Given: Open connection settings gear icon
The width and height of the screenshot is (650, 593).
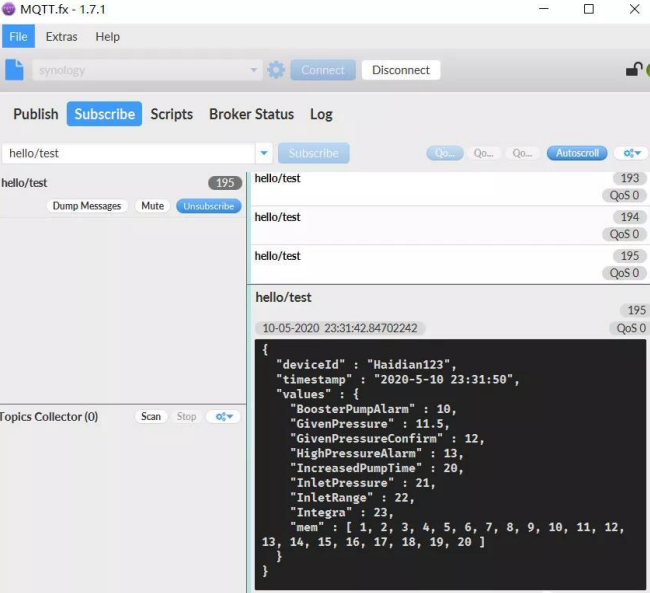Looking at the screenshot, I should coord(276,70).
